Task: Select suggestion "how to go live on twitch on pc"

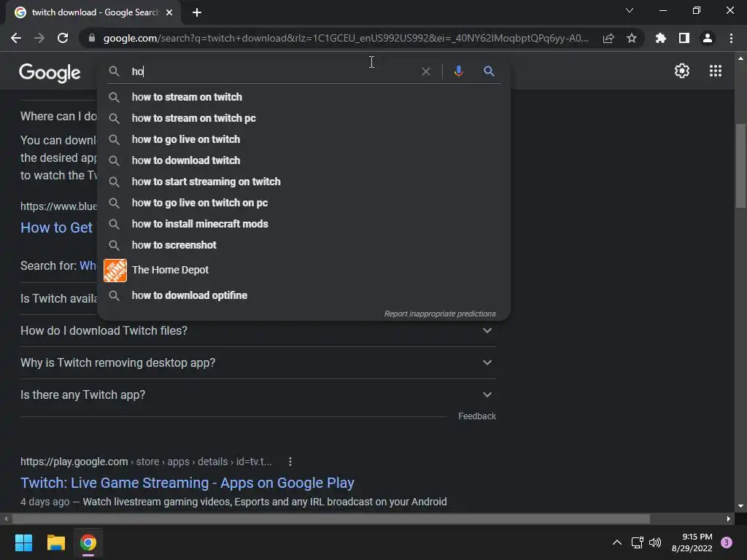Action: coord(304,203)
